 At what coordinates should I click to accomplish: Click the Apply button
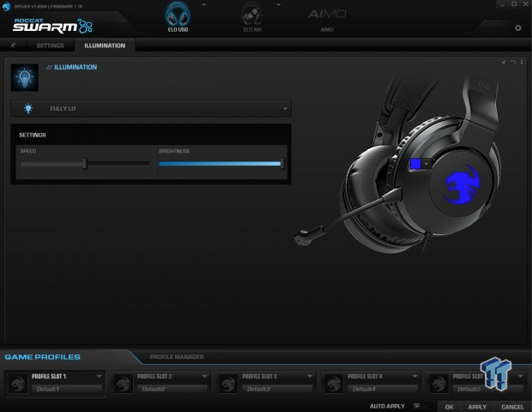tap(477, 407)
